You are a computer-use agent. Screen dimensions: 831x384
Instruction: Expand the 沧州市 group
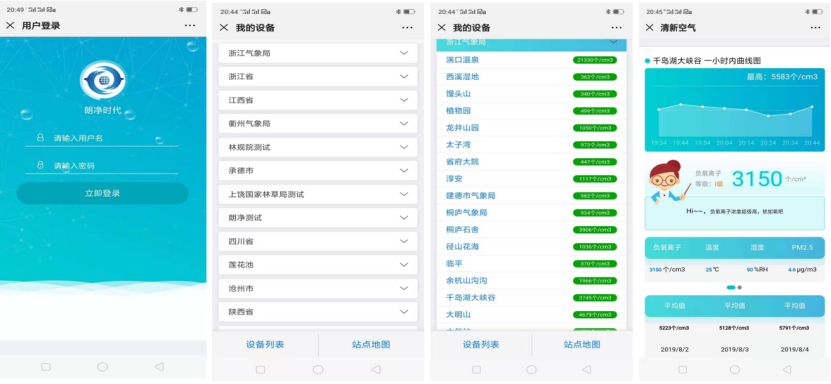318,289
